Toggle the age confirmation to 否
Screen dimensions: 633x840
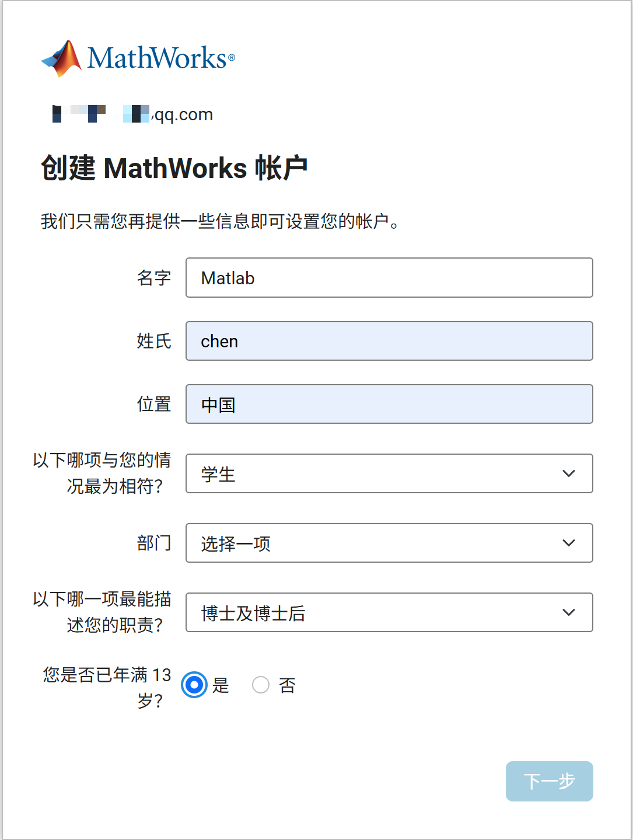pyautogui.click(x=261, y=685)
